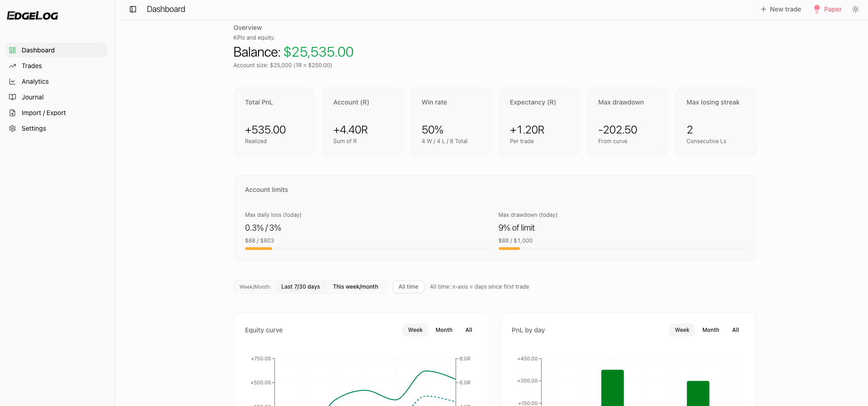This screenshot has height=406, width=868.
Task: Click the Max drawdown KPI card
Action: 627,122
